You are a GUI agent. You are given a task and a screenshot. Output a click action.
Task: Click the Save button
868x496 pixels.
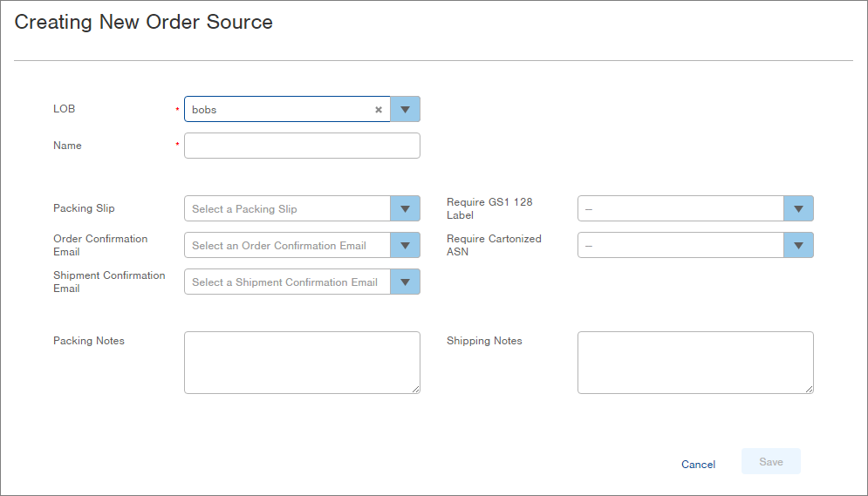click(771, 462)
